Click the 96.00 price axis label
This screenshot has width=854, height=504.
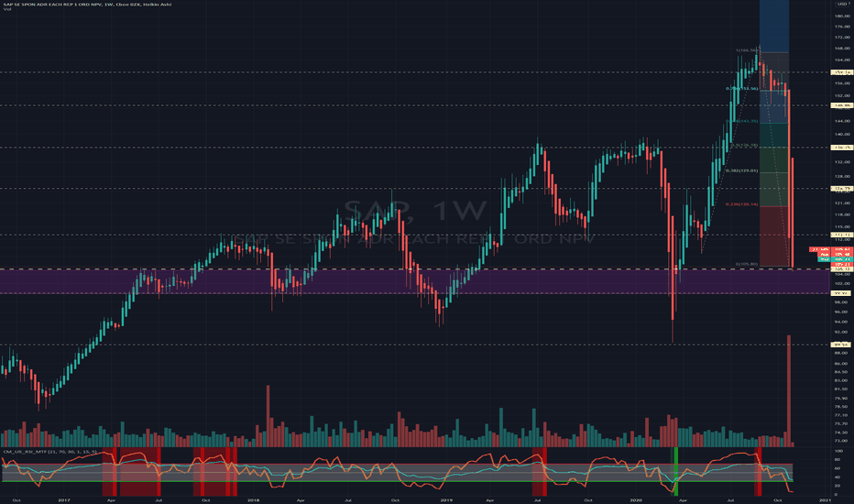[x=842, y=312]
